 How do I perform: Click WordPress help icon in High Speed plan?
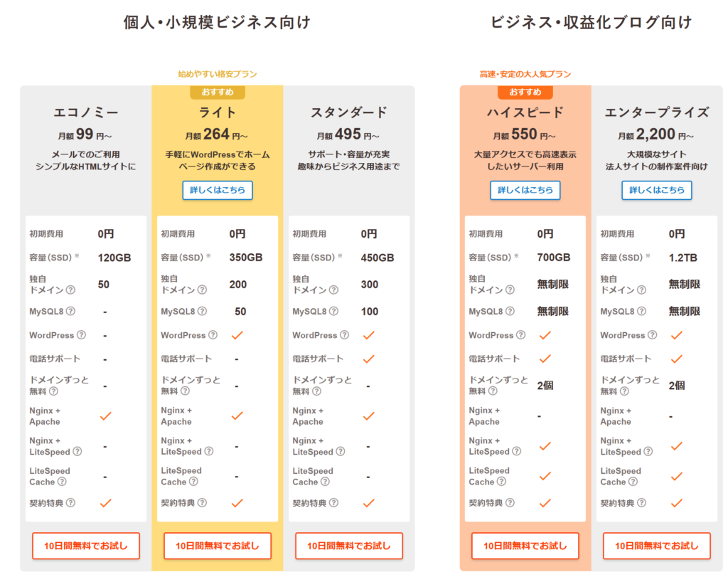pyautogui.click(x=520, y=335)
